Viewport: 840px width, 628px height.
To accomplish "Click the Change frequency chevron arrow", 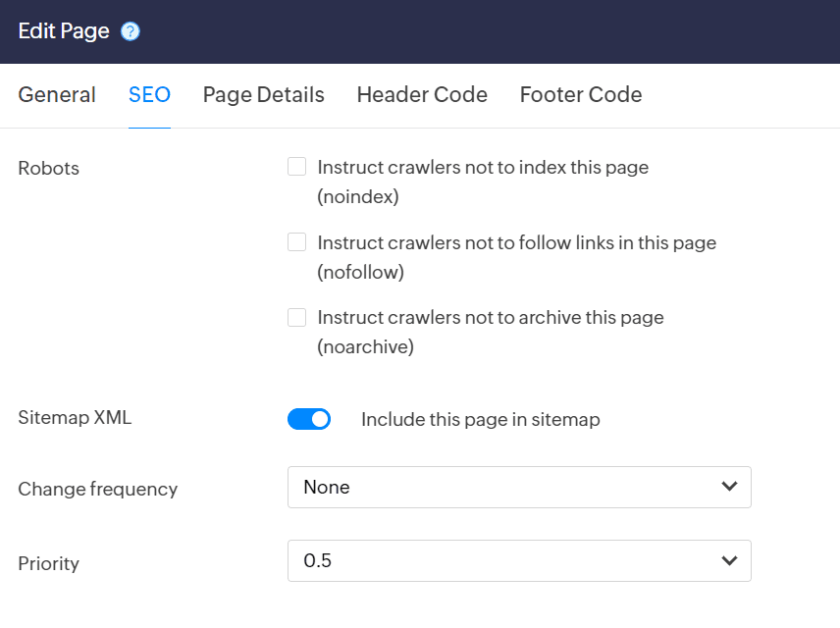I will (729, 487).
